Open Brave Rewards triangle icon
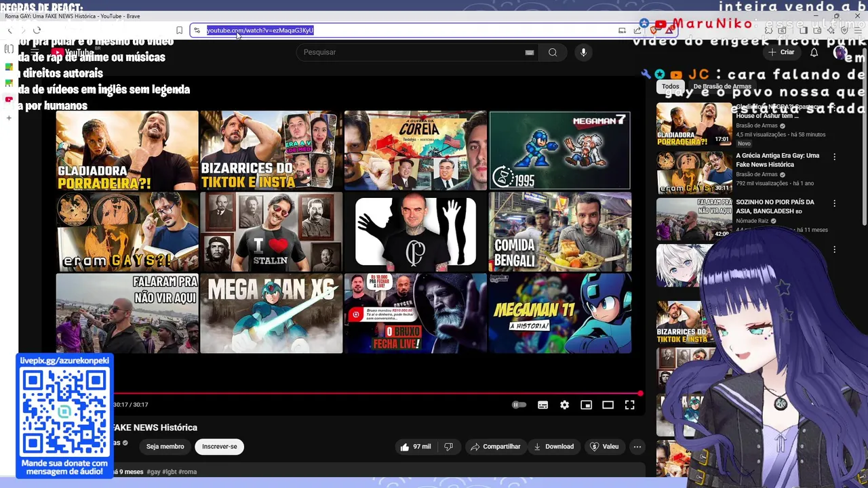 point(669,30)
